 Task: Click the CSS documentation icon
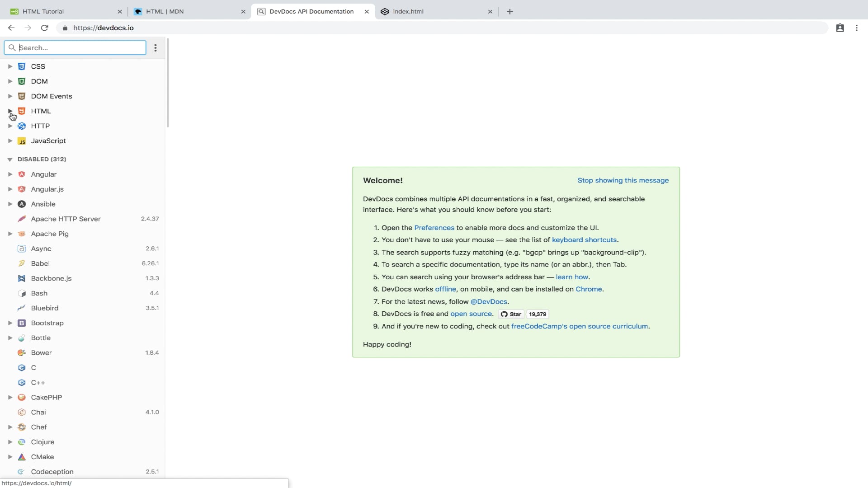[21, 66]
